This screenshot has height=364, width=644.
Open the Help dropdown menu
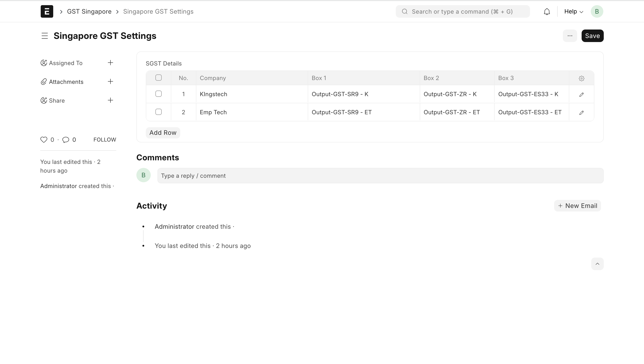click(574, 11)
